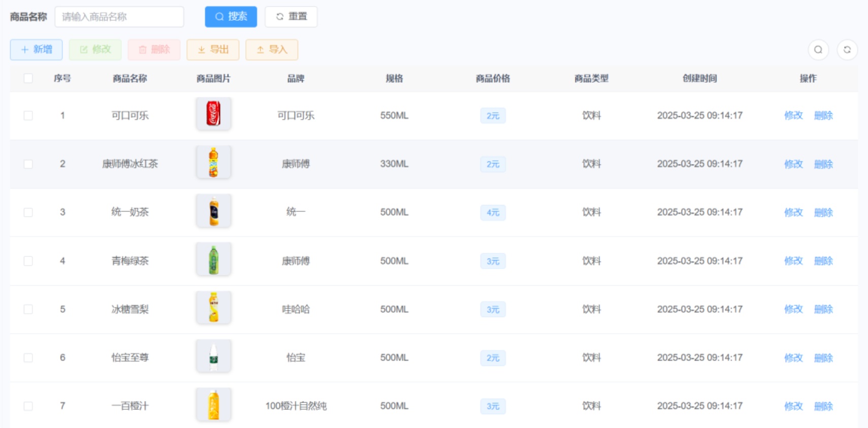This screenshot has width=868, height=428.
Task: Select the checkbox for 统一奶茶 row
Action: tap(28, 212)
